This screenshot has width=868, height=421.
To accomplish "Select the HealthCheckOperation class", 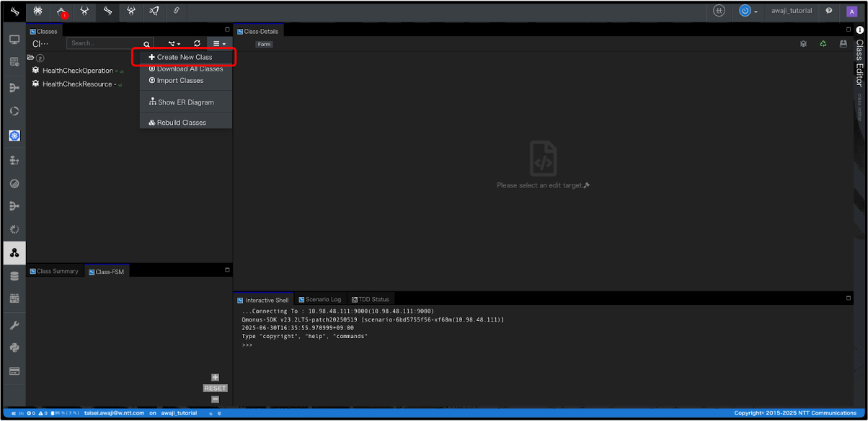I will click(78, 71).
